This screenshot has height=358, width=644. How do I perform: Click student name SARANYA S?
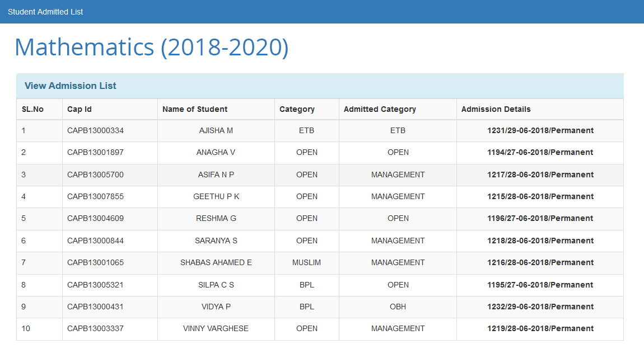tap(216, 241)
